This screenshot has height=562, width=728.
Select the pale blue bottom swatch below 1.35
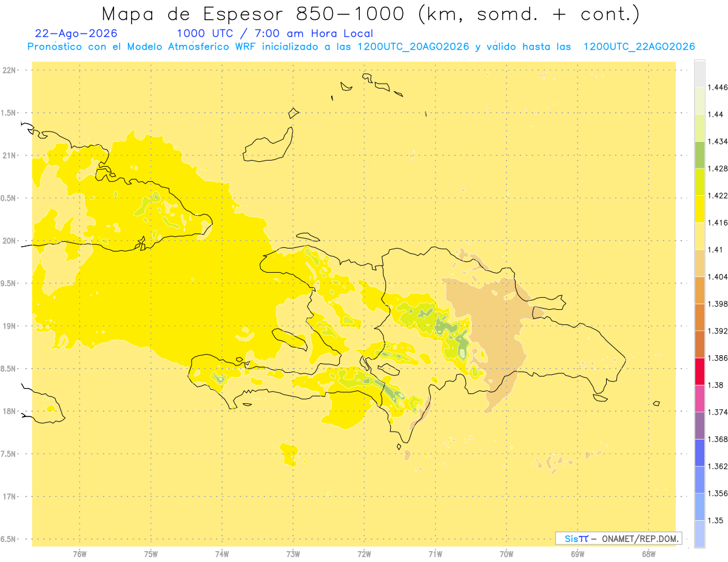699,534
